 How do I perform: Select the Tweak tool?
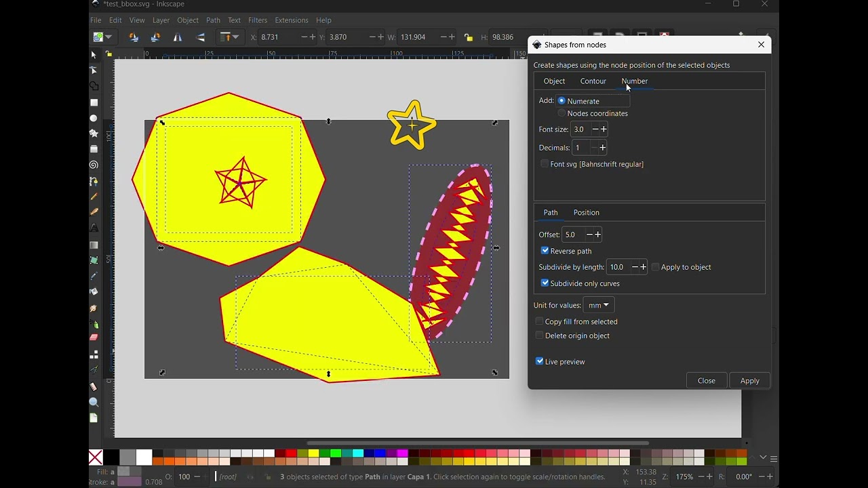tap(94, 308)
